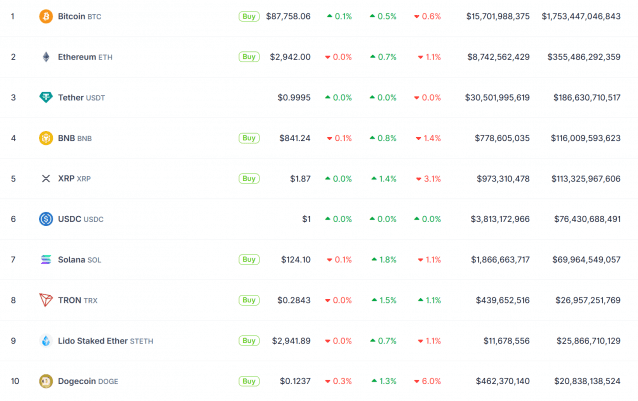Click the Ethereum diamond logo
Viewport: 638px width, 401px height.
click(x=45, y=57)
